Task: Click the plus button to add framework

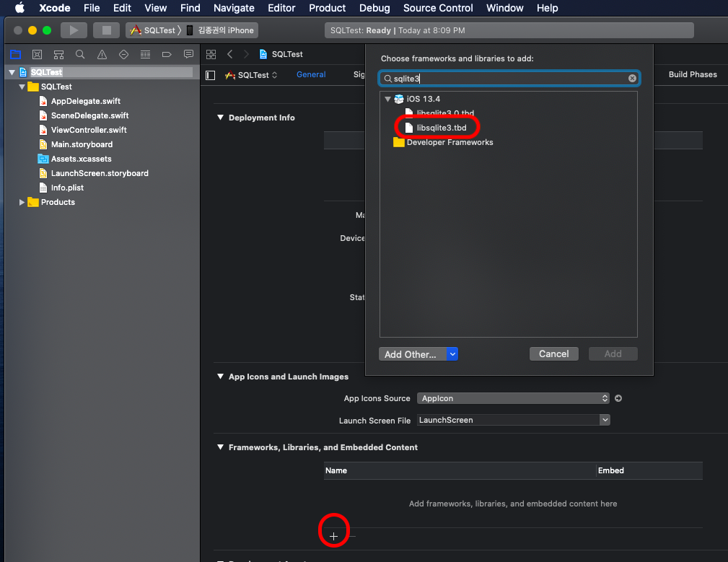Action: [333, 537]
